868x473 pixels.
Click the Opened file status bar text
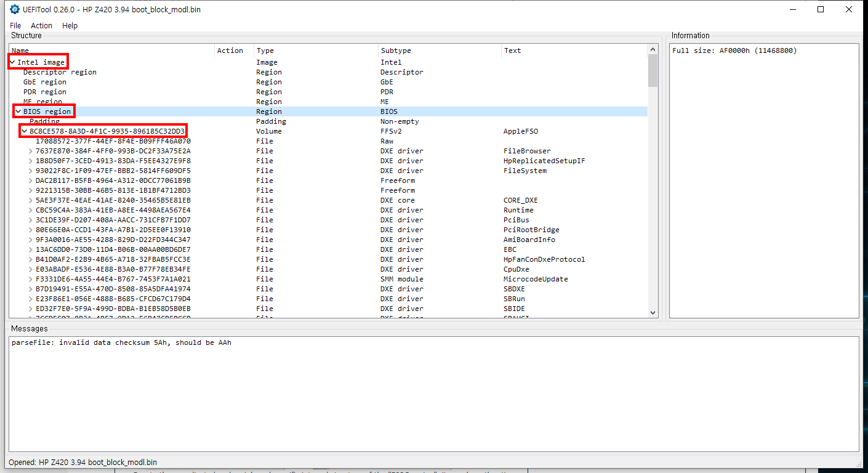(x=82, y=462)
